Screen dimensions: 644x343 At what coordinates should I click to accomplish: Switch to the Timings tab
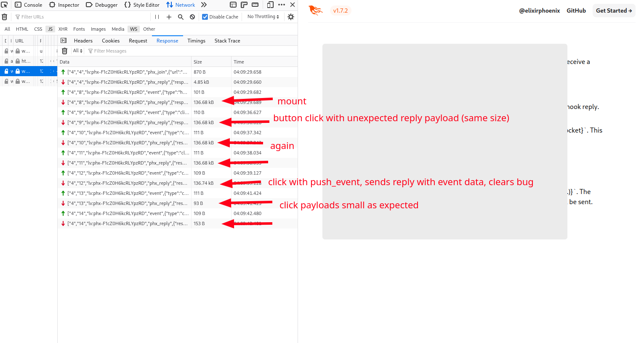click(x=196, y=40)
